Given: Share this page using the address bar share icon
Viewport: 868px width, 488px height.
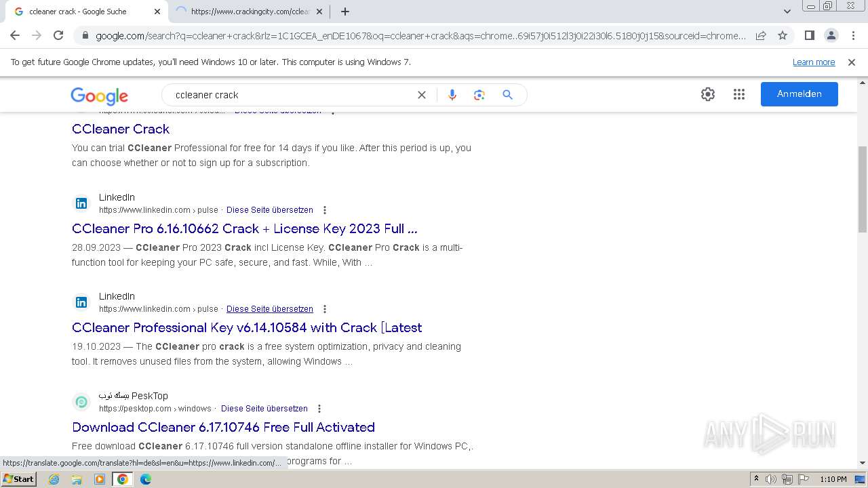Looking at the screenshot, I should pyautogui.click(x=761, y=35).
